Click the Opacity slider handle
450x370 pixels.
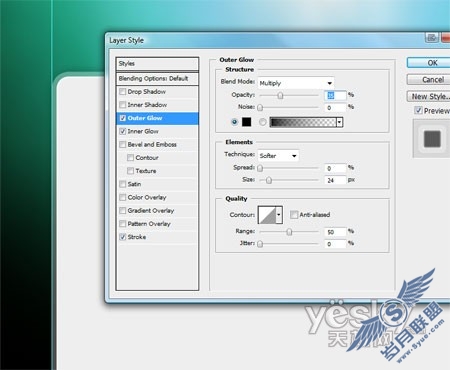click(280, 96)
